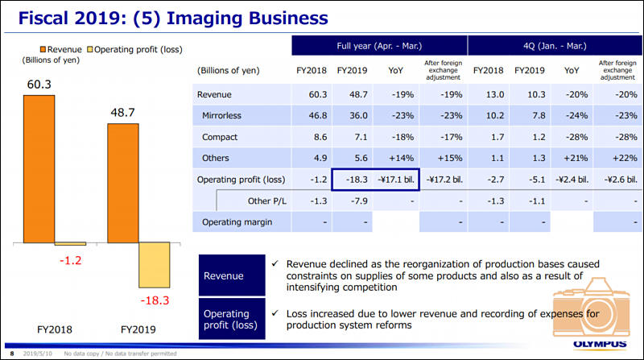Click the footer date '2019/5/10'

pos(37,354)
